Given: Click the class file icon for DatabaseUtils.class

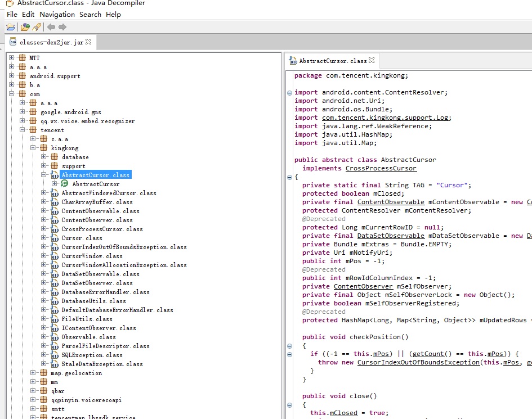Looking at the screenshot, I should 54,301.
